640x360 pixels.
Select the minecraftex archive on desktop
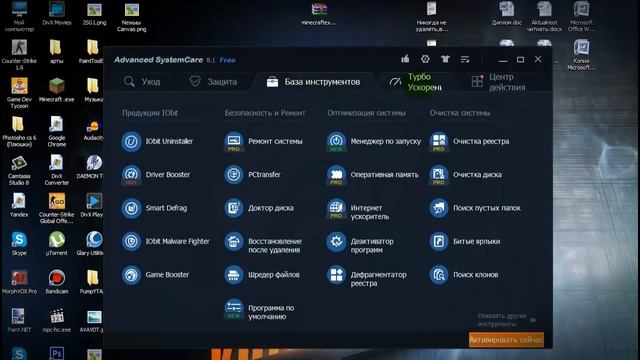tap(319, 13)
